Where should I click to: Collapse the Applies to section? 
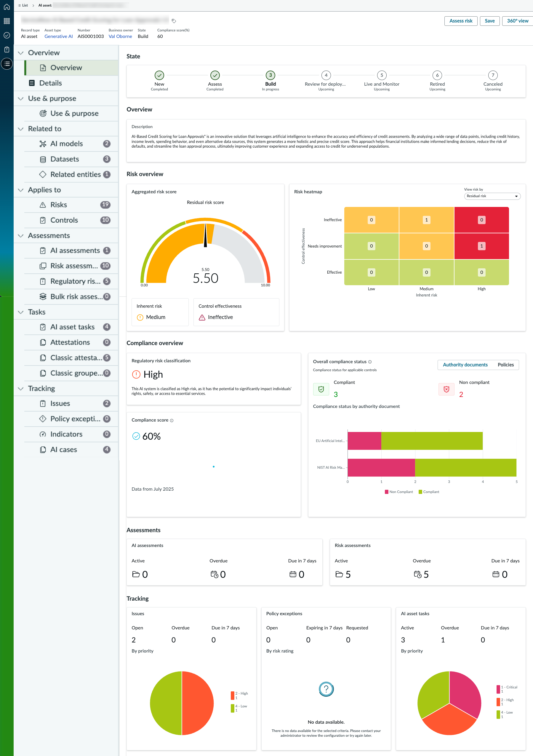click(x=21, y=190)
